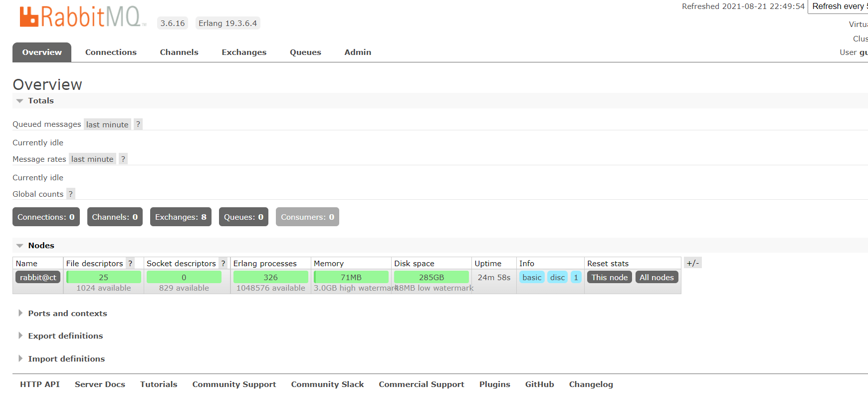Click the Consumers: 0 count button

307,217
